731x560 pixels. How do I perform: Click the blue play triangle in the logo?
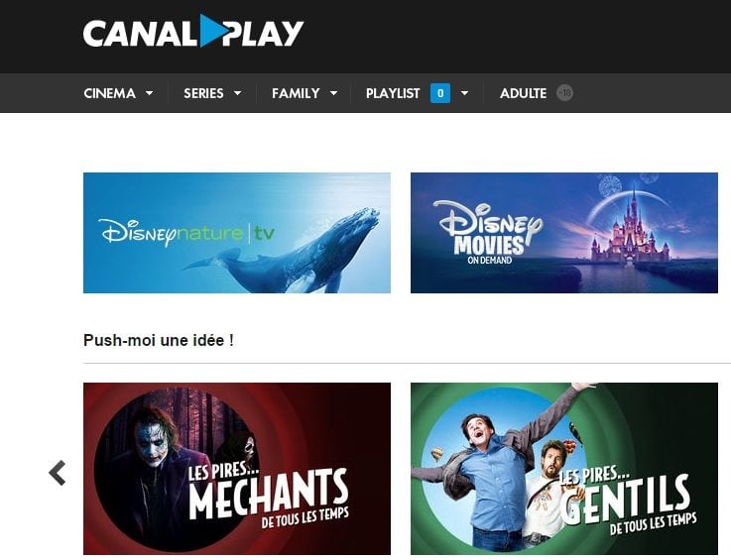tap(212, 31)
